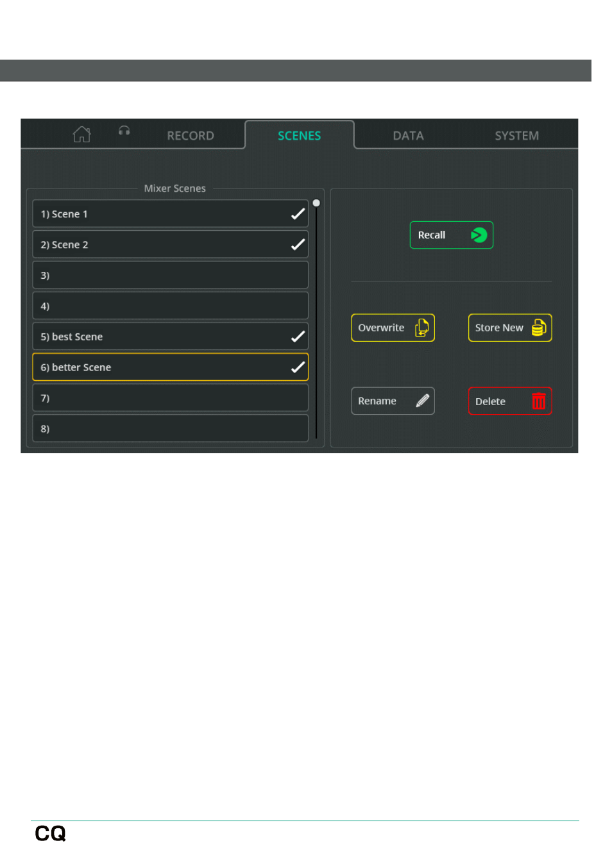Select empty scene slot 8)
The width and height of the screenshot is (612, 868).
pos(170,428)
